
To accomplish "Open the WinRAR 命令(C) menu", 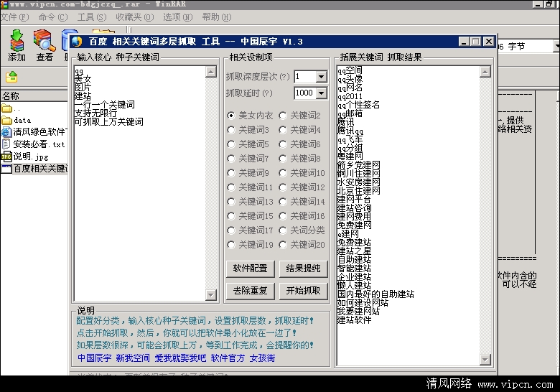I will 53,17.
